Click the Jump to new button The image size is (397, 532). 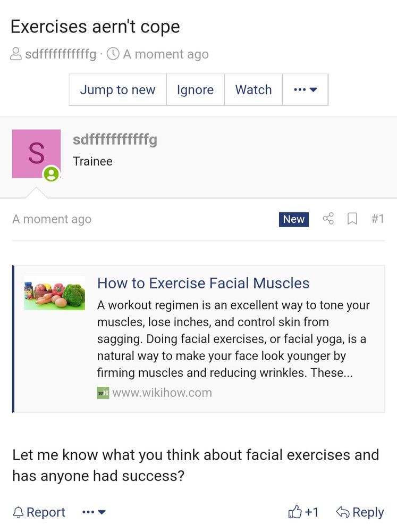(x=117, y=89)
